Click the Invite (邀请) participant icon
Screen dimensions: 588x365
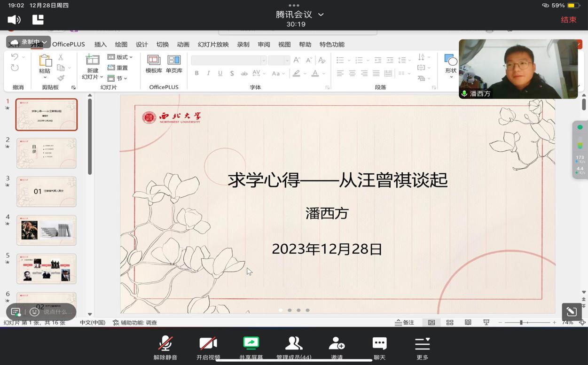click(x=337, y=343)
